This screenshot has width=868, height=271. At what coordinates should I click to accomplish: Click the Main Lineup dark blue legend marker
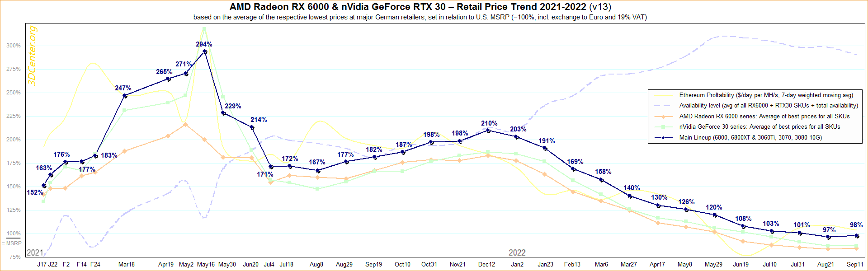pyautogui.click(x=663, y=138)
